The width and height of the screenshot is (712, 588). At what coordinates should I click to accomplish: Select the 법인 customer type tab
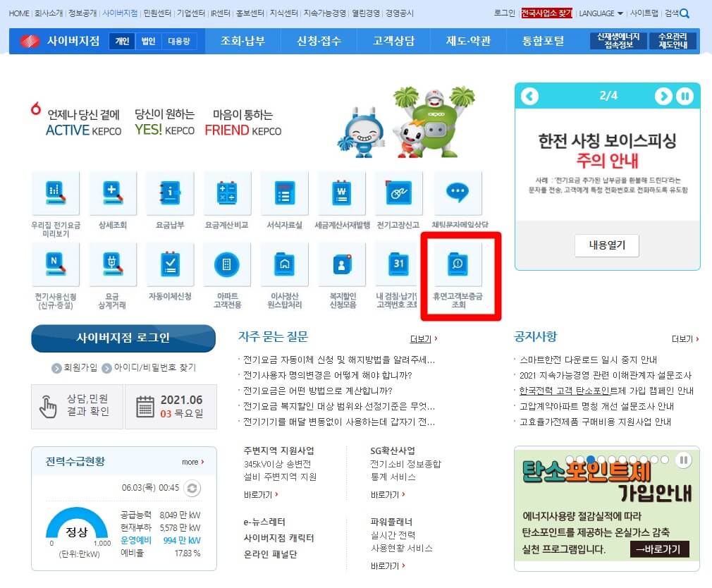149,42
